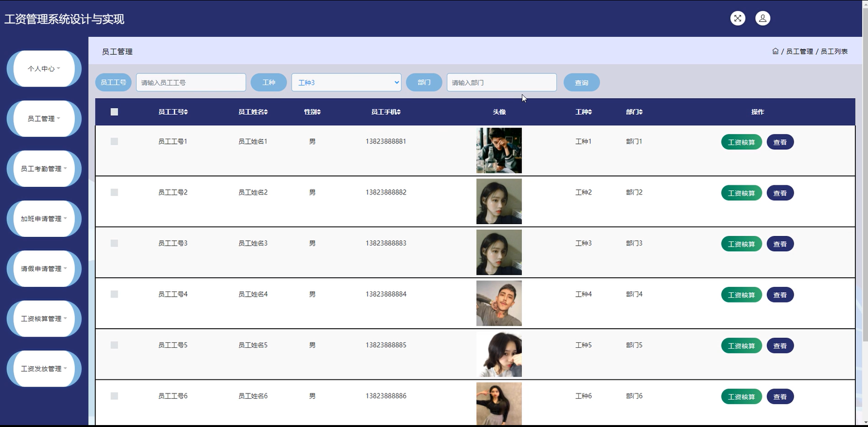Open the 工种 dropdown showing 工种3

pyautogui.click(x=346, y=82)
